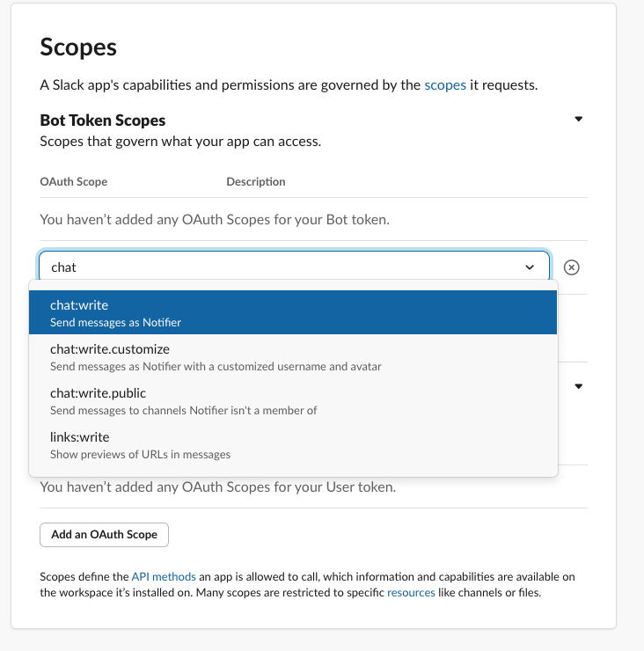Choose chat:write.customize from the list
This screenshot has height=651, width=644.
[293, 357]
